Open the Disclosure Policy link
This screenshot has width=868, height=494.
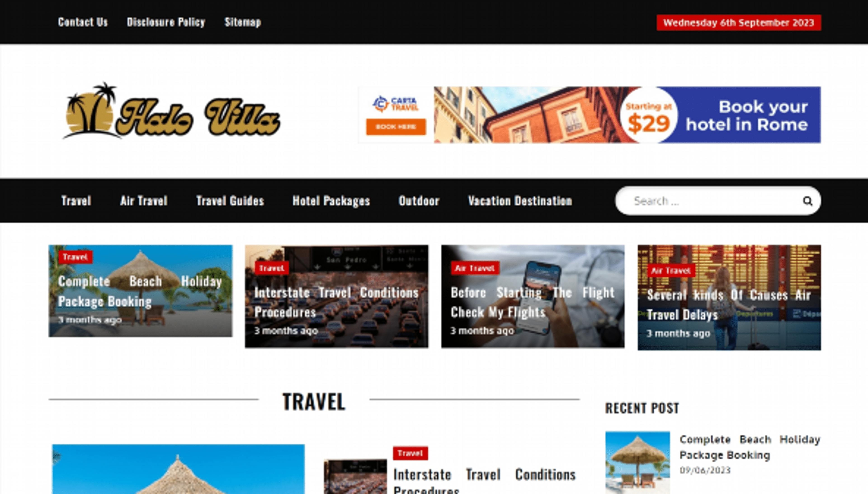166,22
